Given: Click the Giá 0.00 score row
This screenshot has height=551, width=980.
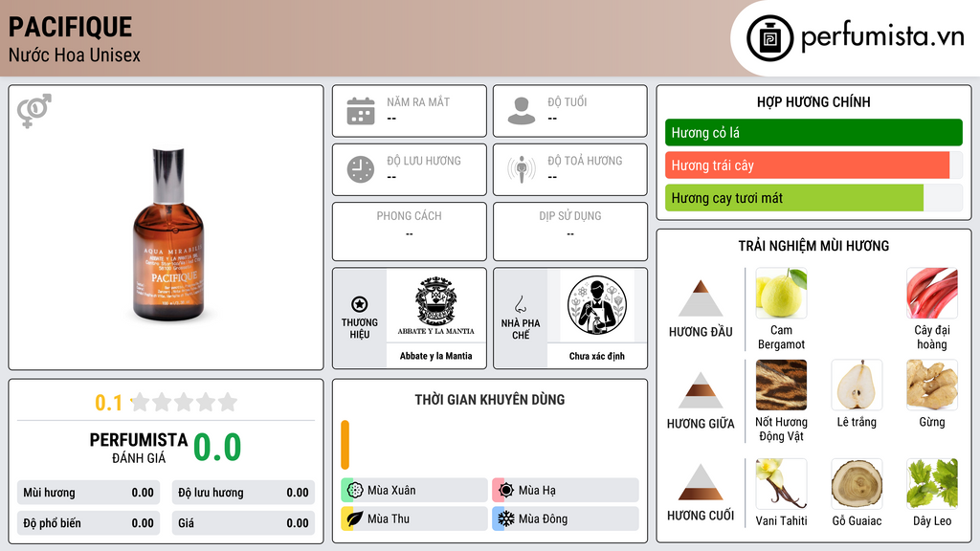Looking at the screenshot, I should tap(243, 523).
